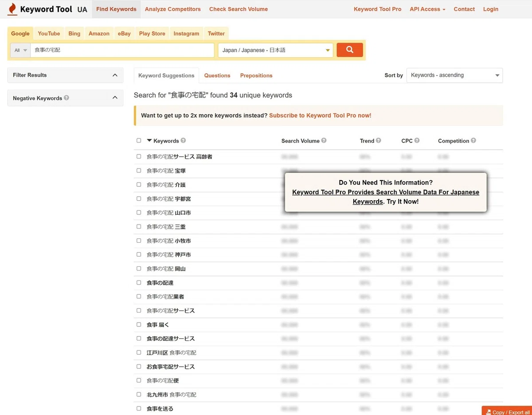Click the keyword text 食事の配達サービス
532x415 pixels.
[x=171, y=338]
